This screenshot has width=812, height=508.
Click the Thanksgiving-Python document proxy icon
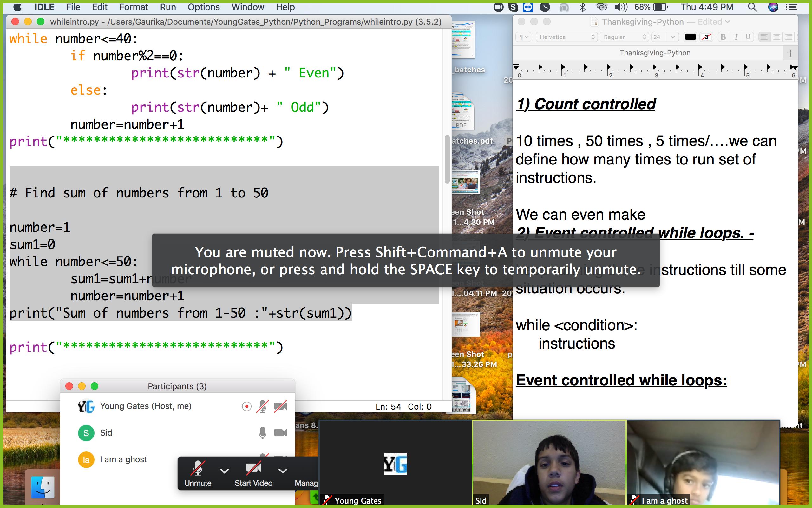pos(594,22)
